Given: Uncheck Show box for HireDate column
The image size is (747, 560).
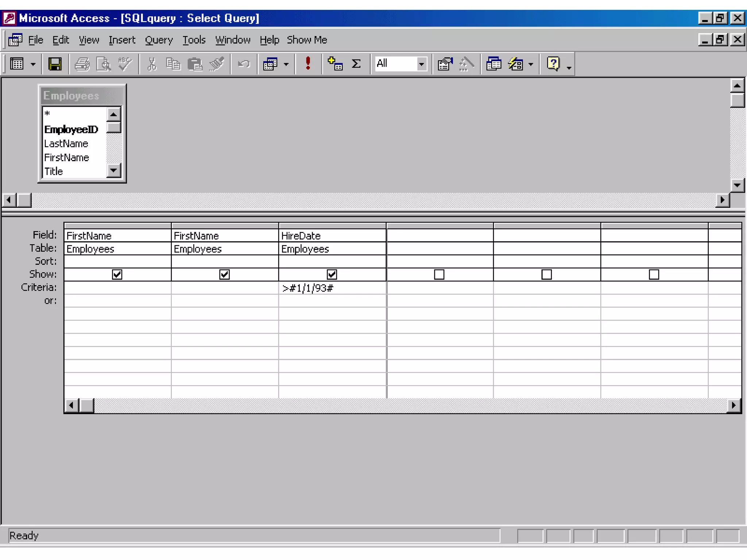Looking at the screenshot, I should click(x=332, y=274).
